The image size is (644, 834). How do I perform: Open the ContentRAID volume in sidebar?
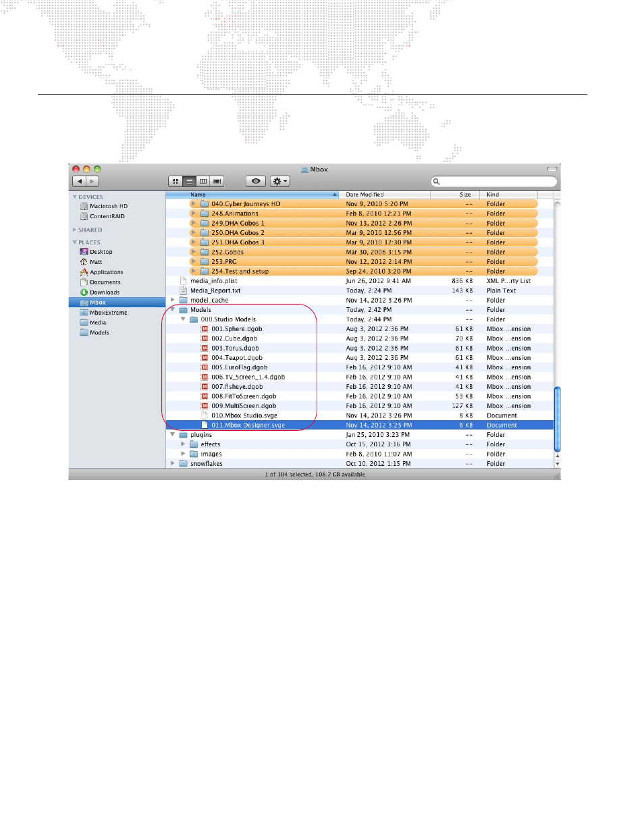107,216
